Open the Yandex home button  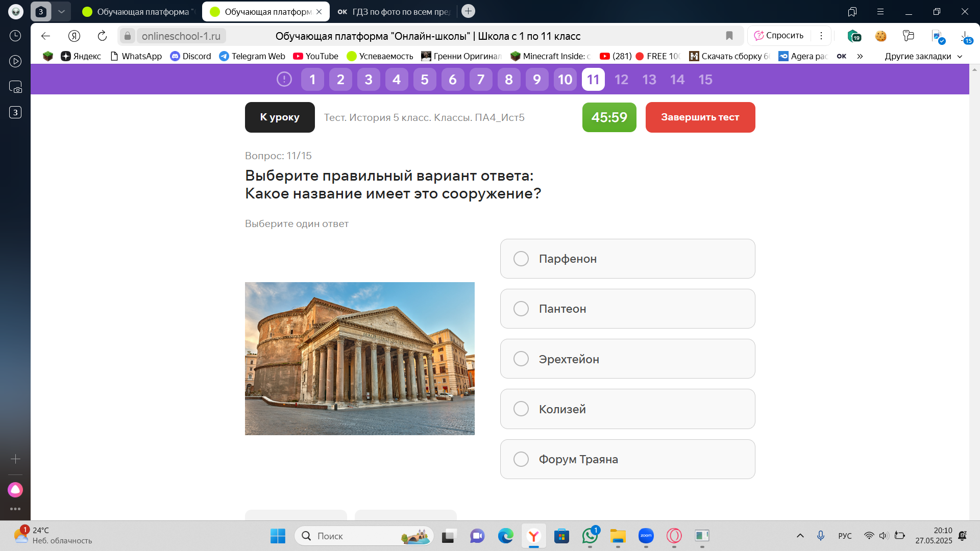pos(74,36)
